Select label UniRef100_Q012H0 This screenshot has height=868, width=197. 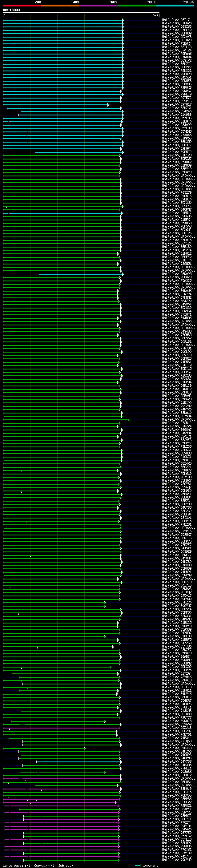click(177, 406)
